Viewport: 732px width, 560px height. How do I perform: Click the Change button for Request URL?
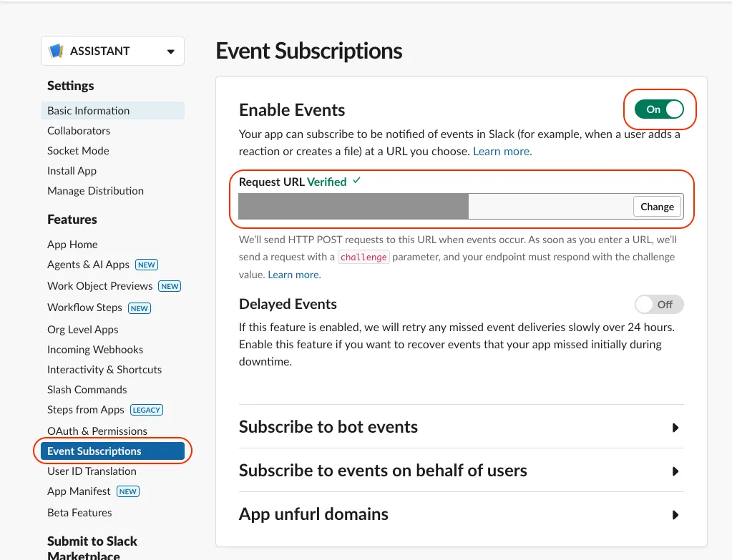tap(657, 207)
